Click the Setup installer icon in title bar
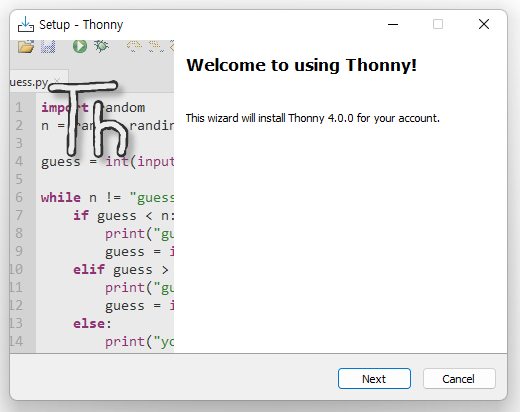 coord(26,24)
